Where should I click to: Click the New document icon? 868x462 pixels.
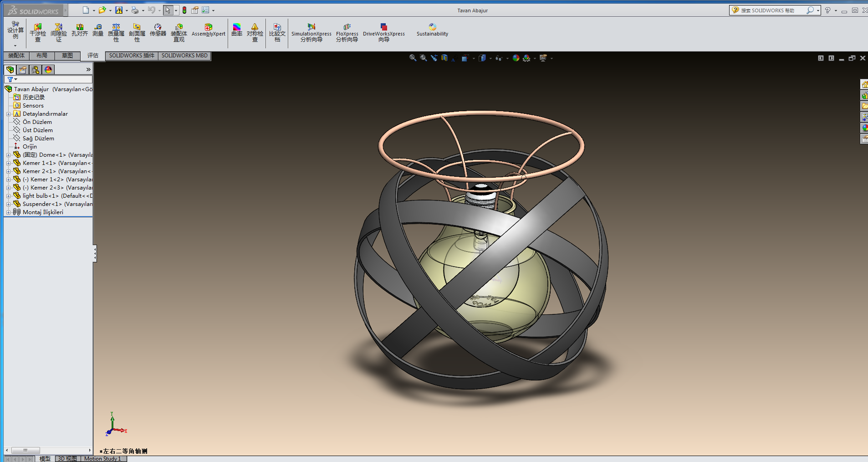click(x=86, y=10)
